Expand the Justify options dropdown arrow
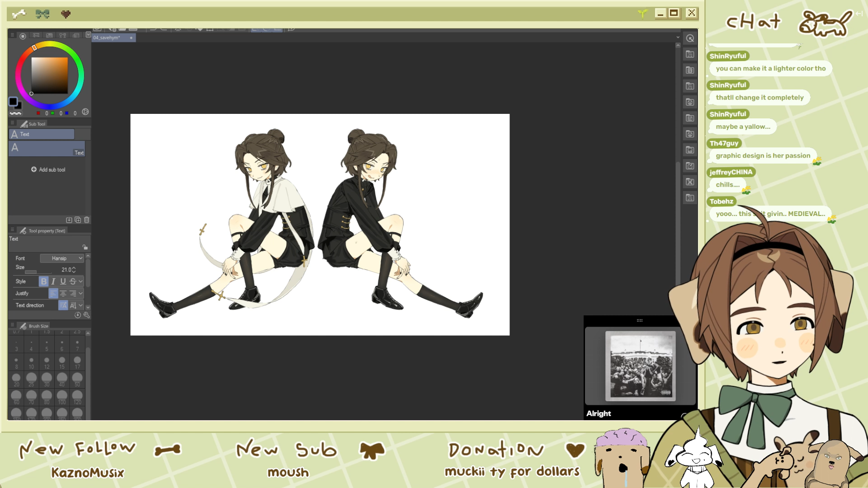The height and width of the screenshot is (488, 868). click(x=81, y=293)
